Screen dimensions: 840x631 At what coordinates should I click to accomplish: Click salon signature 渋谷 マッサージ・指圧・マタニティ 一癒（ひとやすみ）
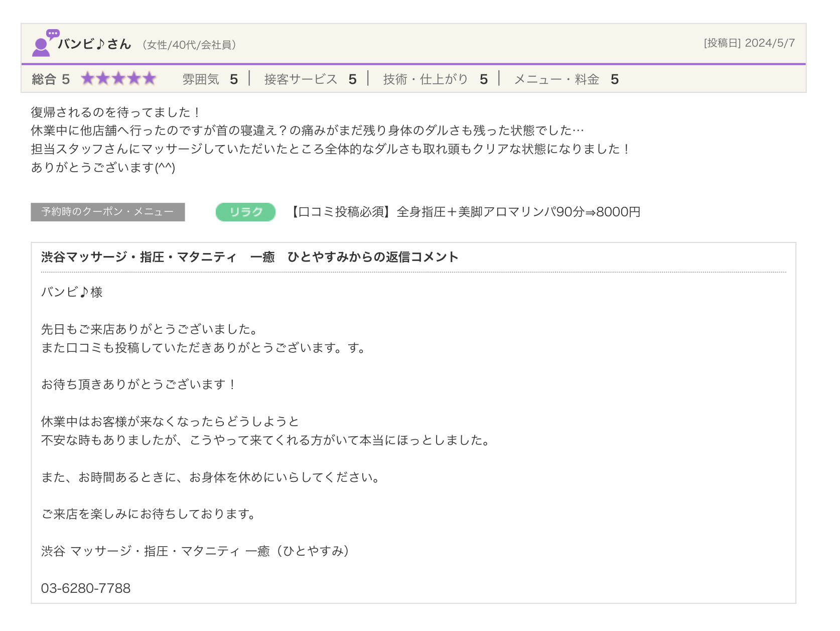coord(196,551)
